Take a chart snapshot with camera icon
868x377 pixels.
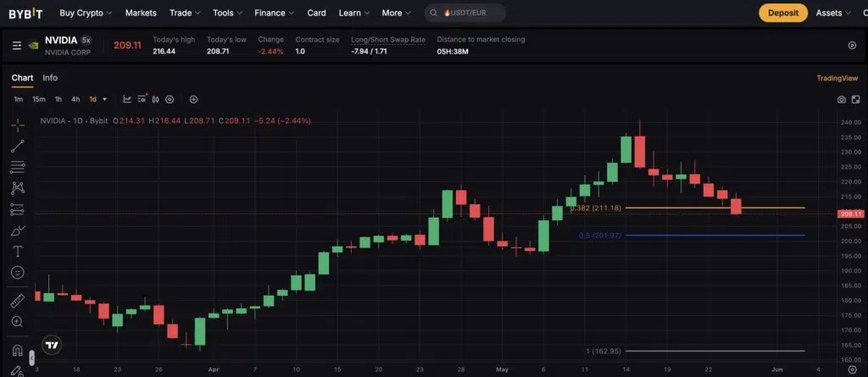coord(842,100)
